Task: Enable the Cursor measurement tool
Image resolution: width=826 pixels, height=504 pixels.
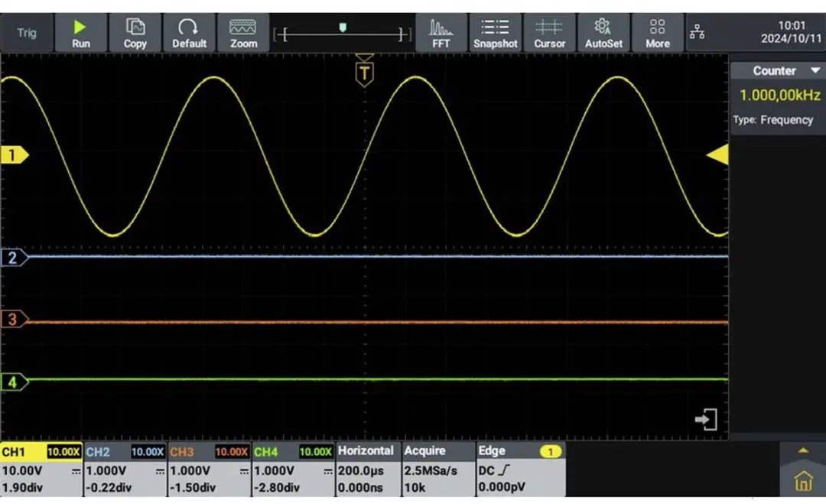Action: coord(549,33)
